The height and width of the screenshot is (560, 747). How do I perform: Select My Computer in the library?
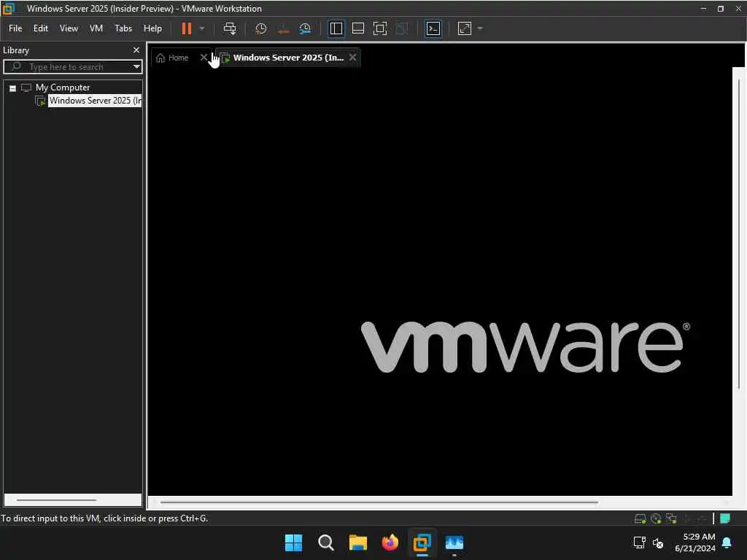click(x=63, y=87)
